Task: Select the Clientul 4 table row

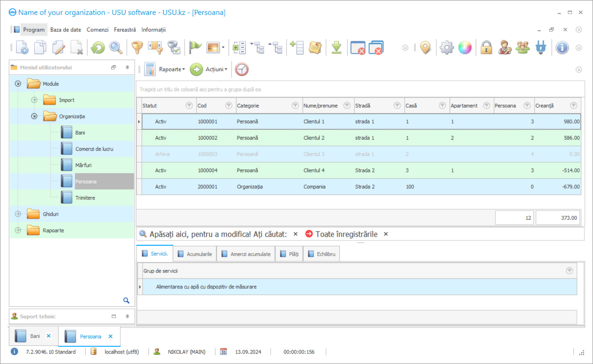Action: pos(314,170)
